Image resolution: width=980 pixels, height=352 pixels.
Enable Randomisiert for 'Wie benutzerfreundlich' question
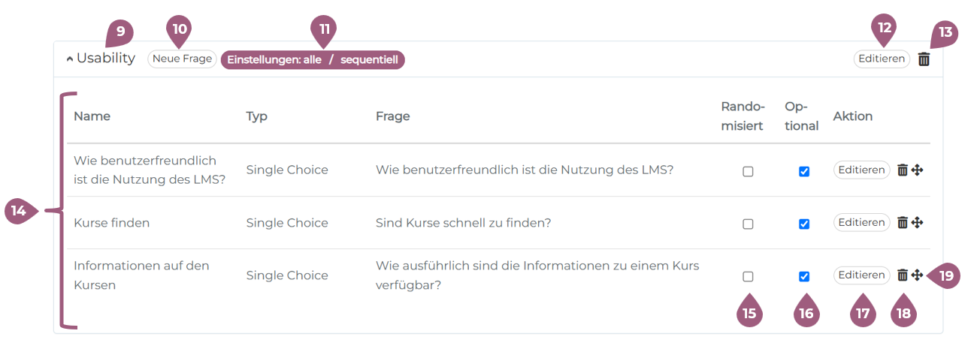[x=748, y=171]
